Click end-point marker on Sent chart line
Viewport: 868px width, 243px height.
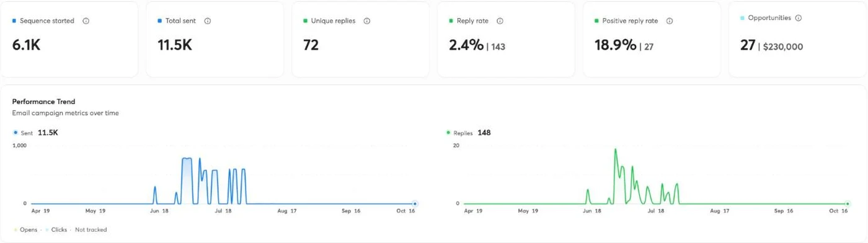click(415, 203)
